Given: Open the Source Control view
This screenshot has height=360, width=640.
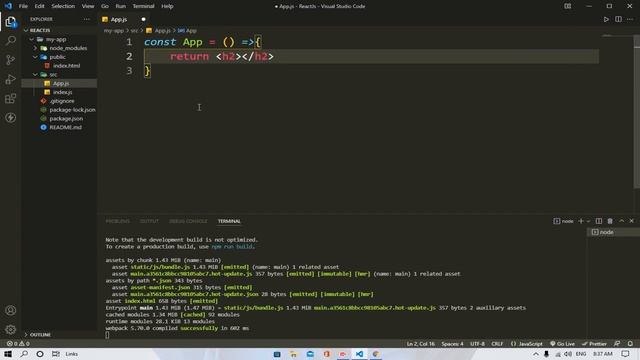Looking at the screenshot, I should coord(11,60).
